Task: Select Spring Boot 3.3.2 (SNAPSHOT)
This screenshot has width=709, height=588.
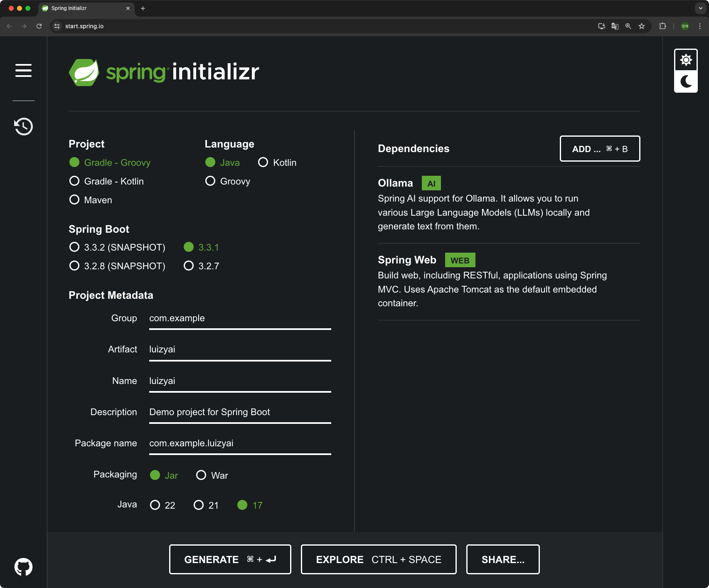Action: [117, 247]
